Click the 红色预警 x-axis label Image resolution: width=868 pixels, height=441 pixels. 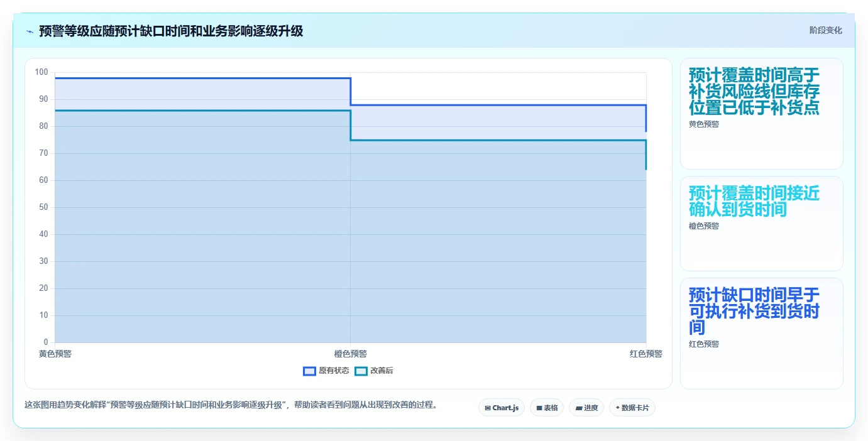(x=646, y=354)
